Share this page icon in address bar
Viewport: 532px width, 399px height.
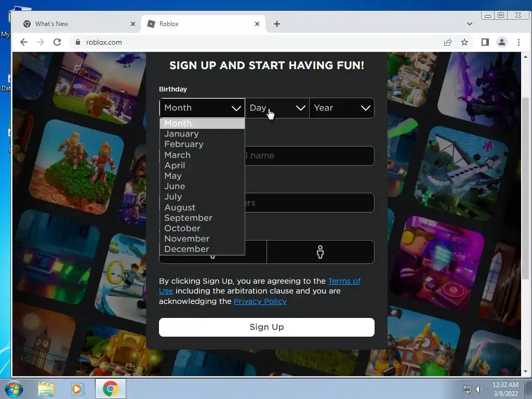448,42
